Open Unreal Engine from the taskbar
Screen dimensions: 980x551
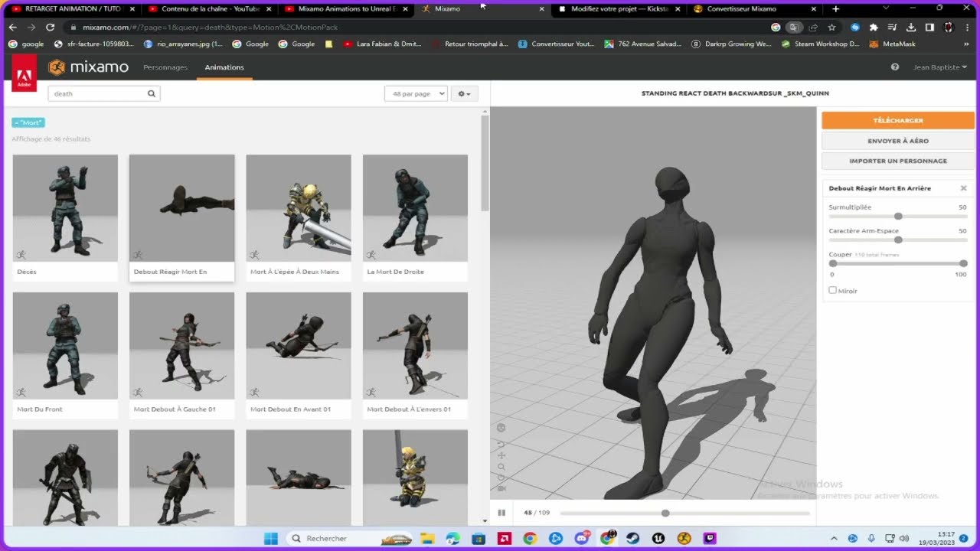[659, 538]
